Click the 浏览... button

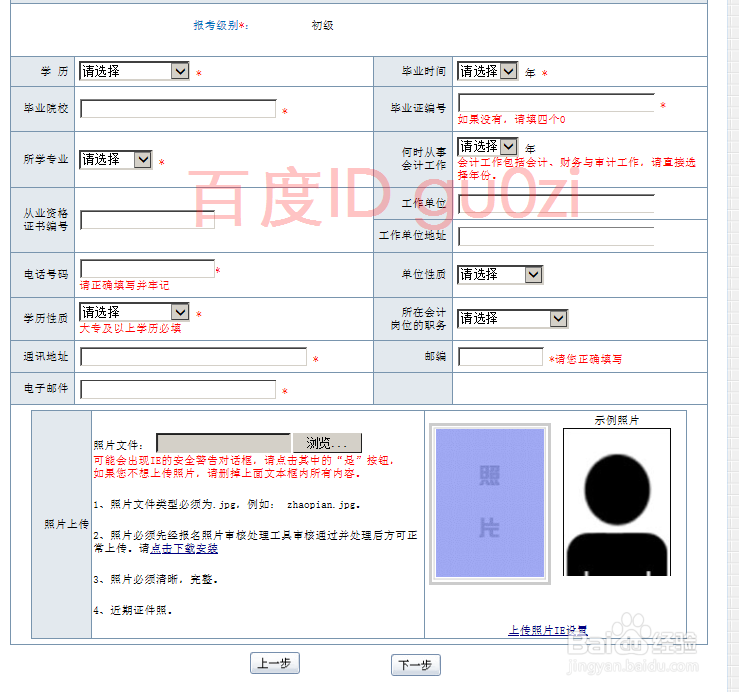click(x=327, y=443)
